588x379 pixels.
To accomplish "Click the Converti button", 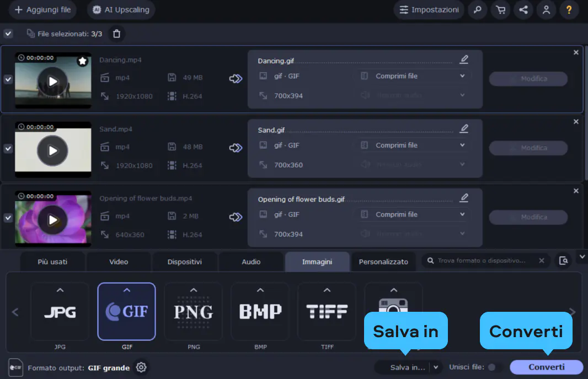I will tap(546, 367).
